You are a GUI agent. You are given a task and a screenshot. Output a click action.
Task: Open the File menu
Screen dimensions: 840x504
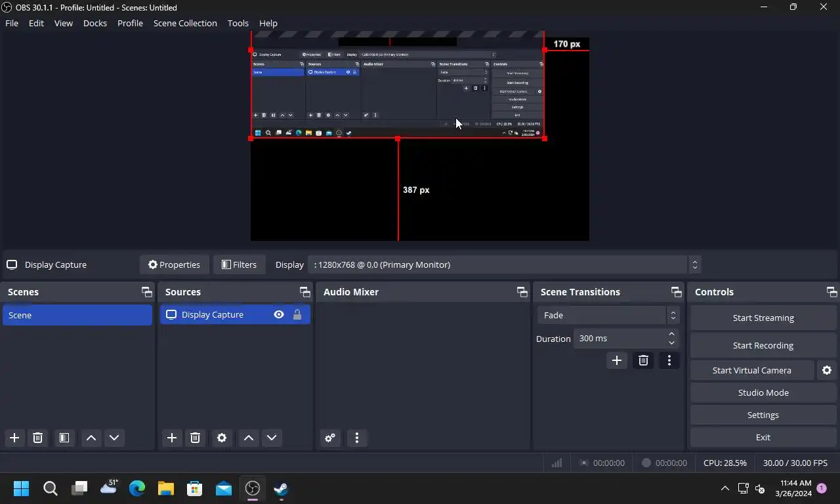pos(12,23)
